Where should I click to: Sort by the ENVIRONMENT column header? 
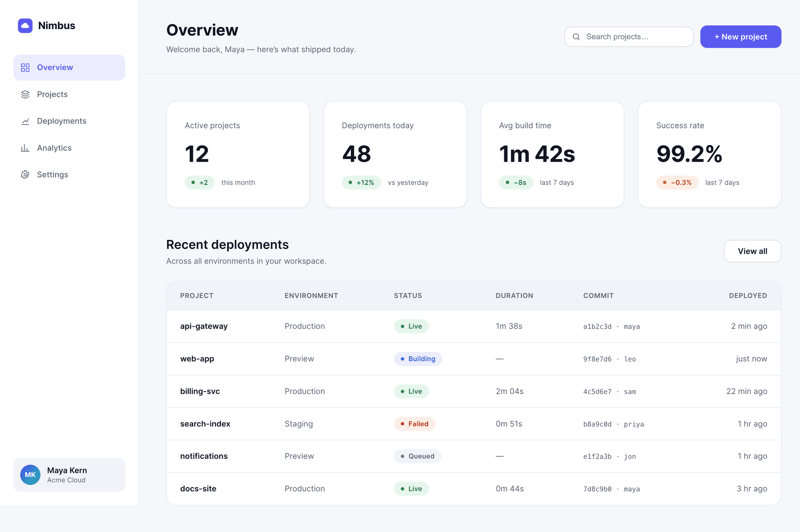coord(311,296)
